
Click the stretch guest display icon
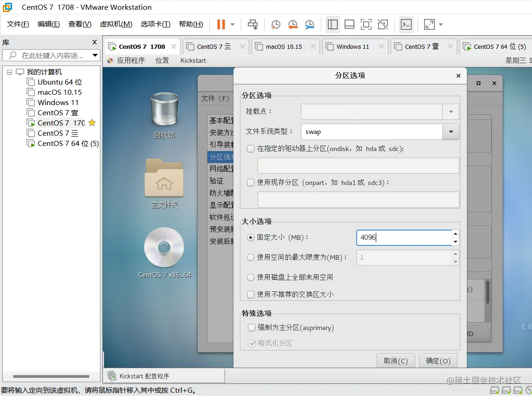point(429,25)
